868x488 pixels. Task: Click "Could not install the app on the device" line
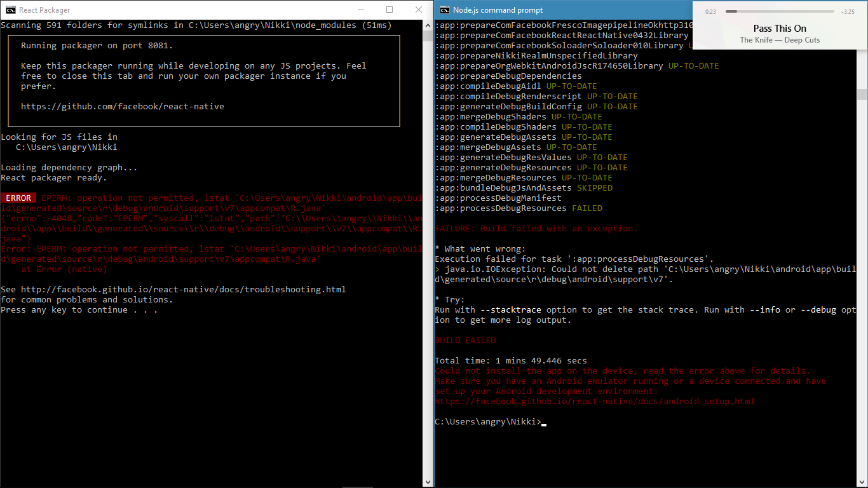pyautogui.click(x=623, y=371)
